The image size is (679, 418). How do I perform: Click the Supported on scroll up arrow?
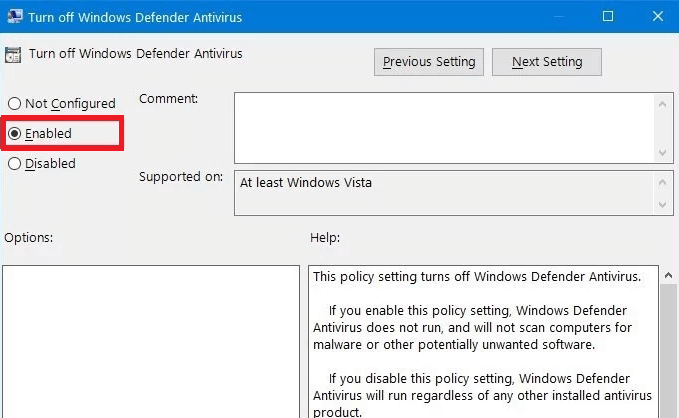662,182
